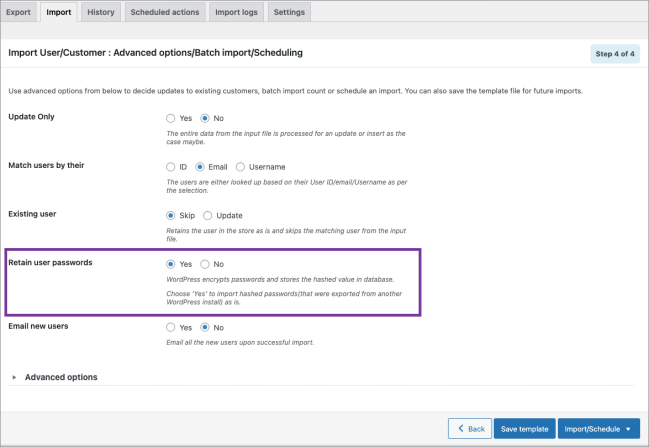The width and height of the screenshot is (649, 447).
Task: Click the Save template button
Action: [x=524, y=429]
